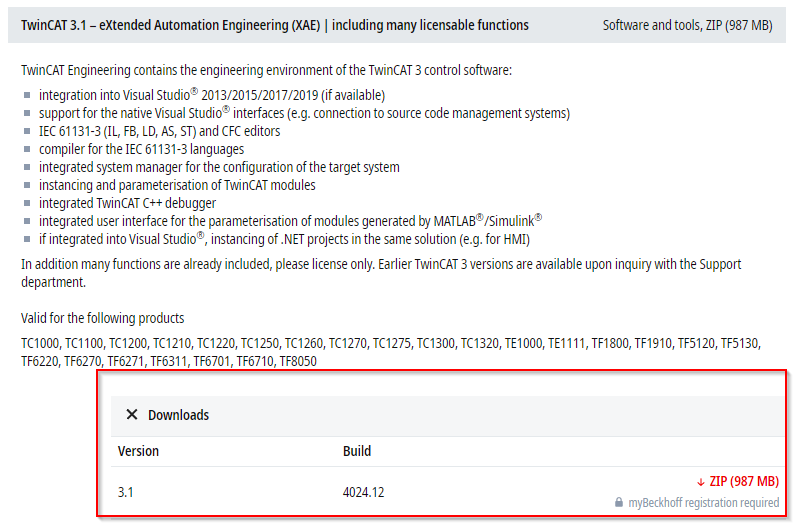Select the build number '4024.12'
The image size is (797, 525).
pos(363,492)
